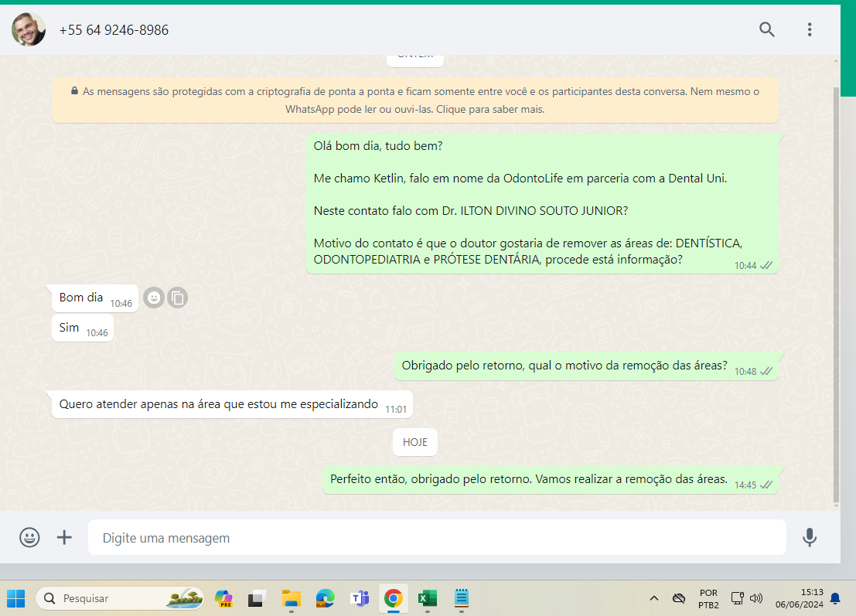Open Windows Start menu

click(15, 598)
